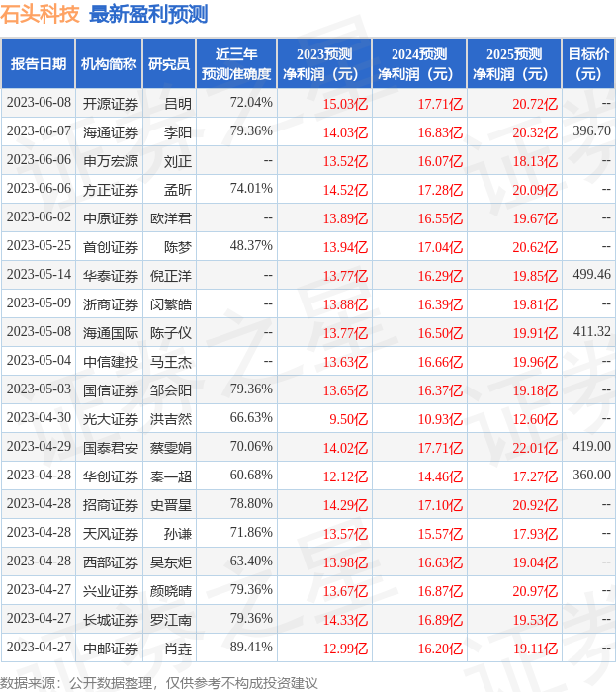This screenshot has width=616, height=692.
Task: Click 15.03亿 profit forecast
Action: (x=345, y=104)
